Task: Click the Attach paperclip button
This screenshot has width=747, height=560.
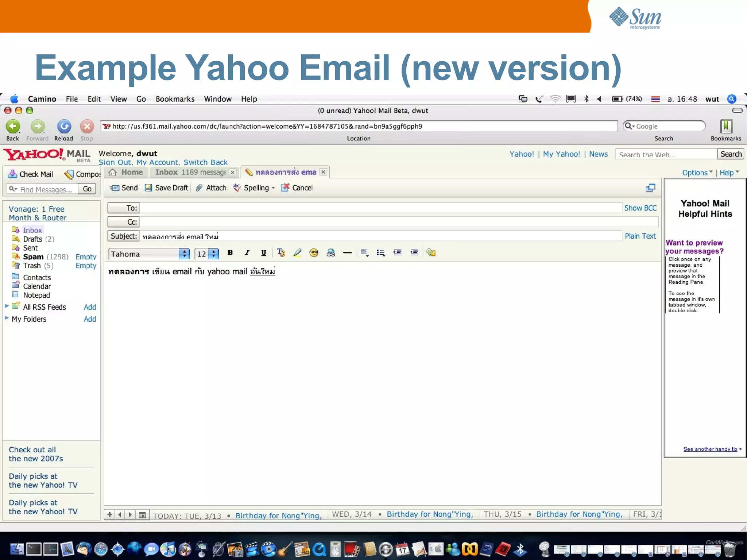Action: 211,188
